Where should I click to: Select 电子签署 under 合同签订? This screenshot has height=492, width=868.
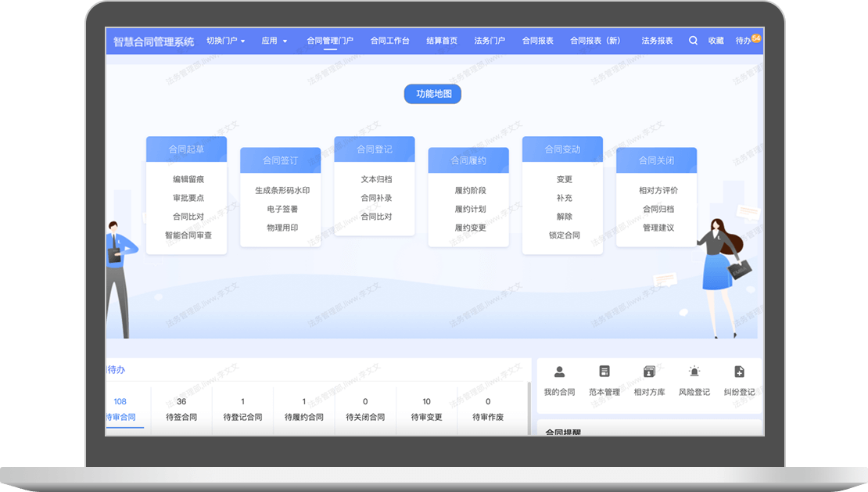(x=282, y=209)
